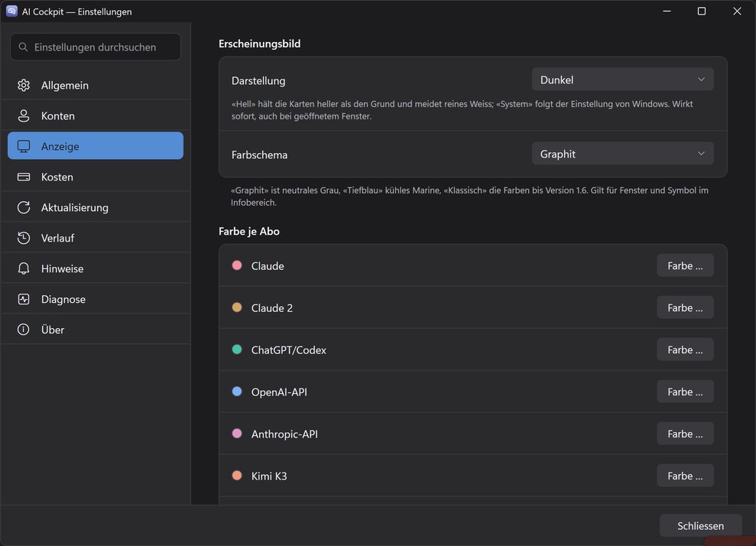Viewport: 756px width, 546px height.
Task: Select the Anzeige sidebar entry
Action: tap(96, 145)
